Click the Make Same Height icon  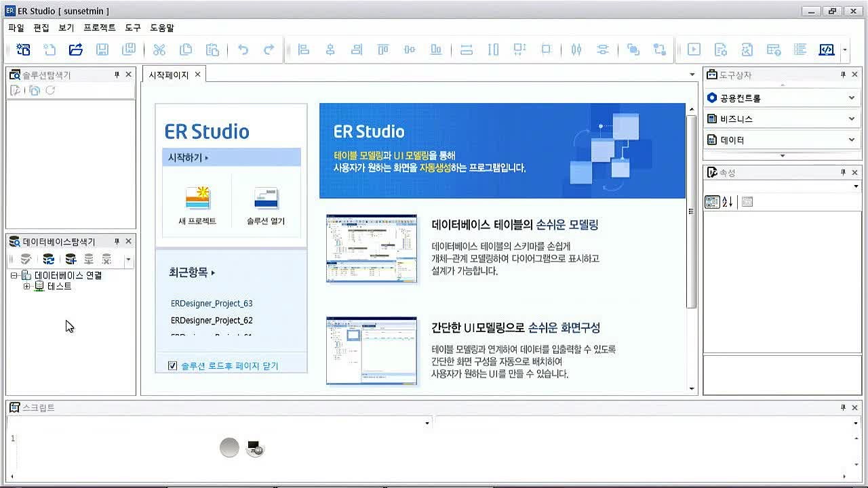pyautogui.click(x=493, y=49)
